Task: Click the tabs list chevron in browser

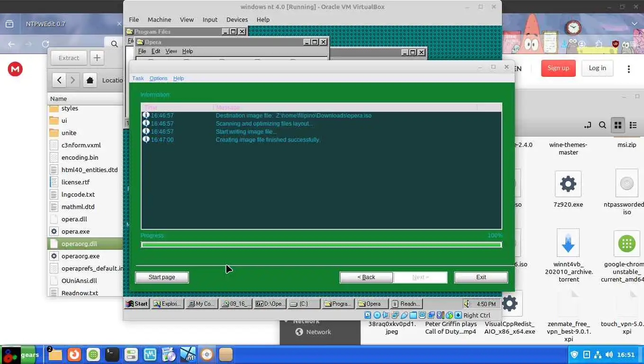Action: [x=635, y=24]
